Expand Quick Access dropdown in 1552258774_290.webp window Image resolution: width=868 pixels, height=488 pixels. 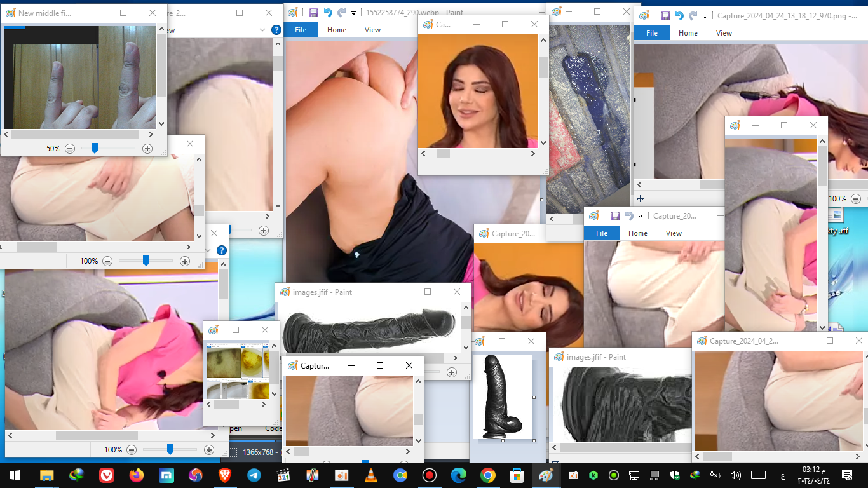[x=353, y=13]
